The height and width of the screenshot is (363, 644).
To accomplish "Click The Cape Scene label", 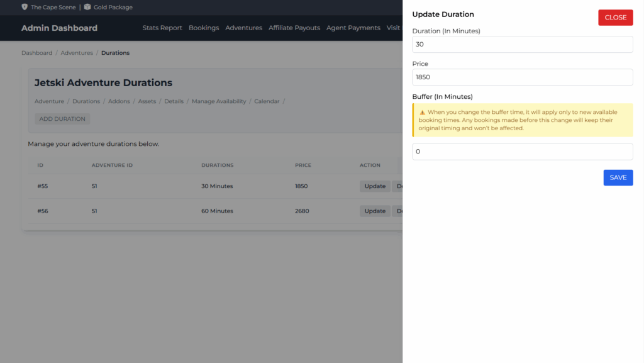I will point(53,7).
